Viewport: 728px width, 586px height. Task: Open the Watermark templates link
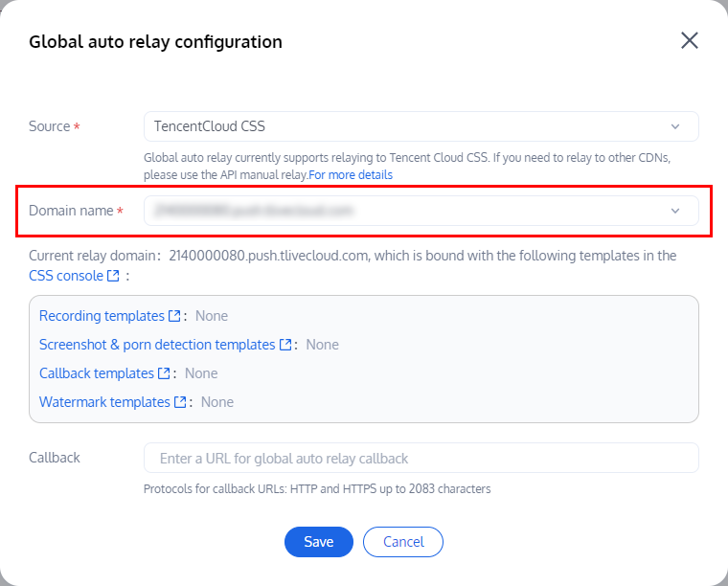(x=104, y=402)
